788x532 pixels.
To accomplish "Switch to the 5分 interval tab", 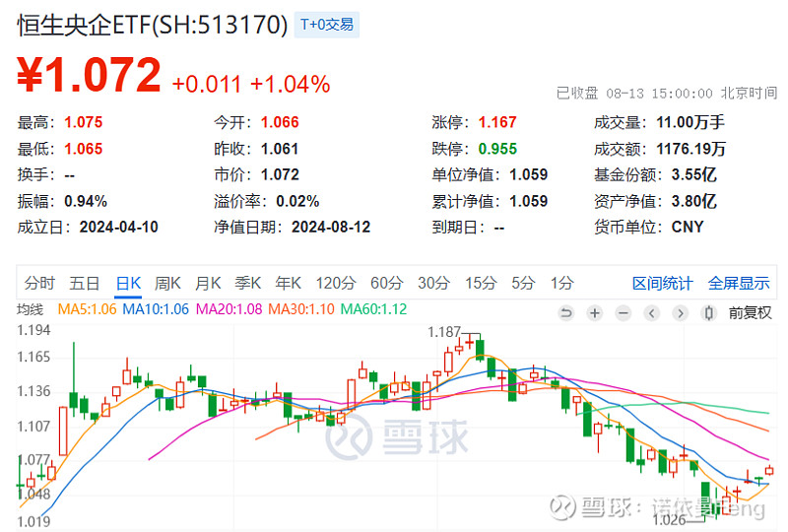I will tap(523, 283).
